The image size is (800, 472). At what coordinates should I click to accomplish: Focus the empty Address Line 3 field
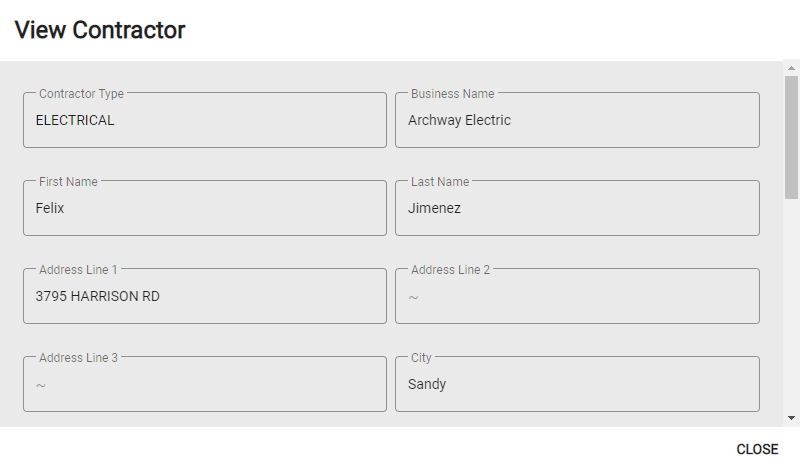[205, 385]
